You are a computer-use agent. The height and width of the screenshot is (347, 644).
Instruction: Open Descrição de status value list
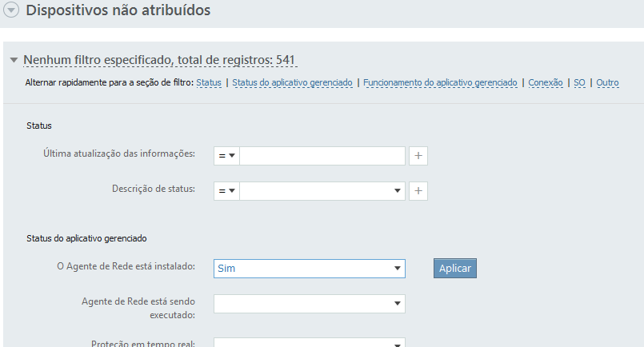coord(322,191)
